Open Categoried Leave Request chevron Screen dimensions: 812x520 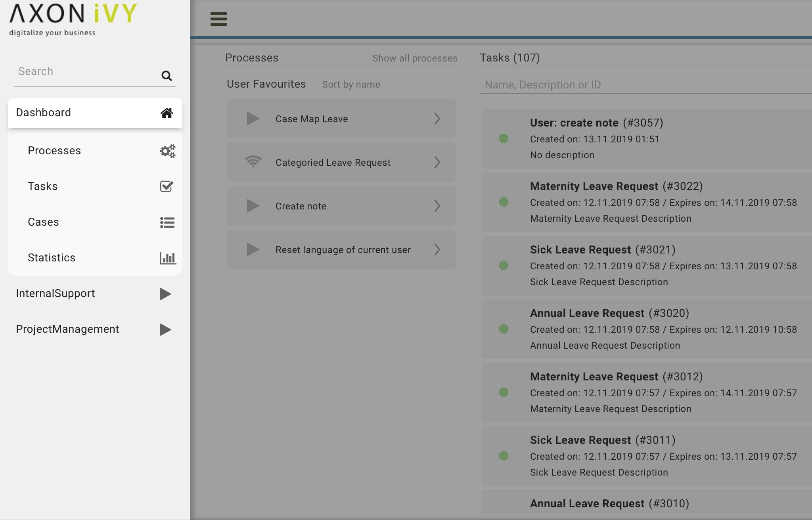pos(437,162)
